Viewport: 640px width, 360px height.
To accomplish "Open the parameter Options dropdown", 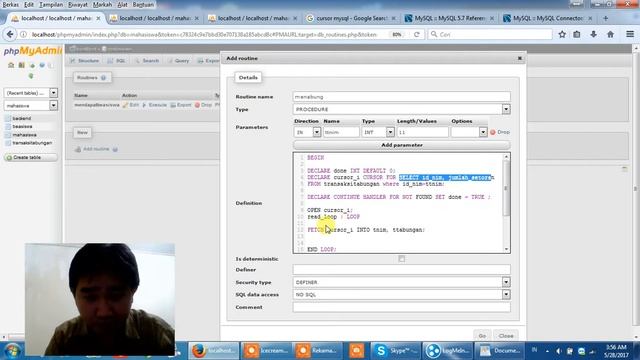I will (483, 132).
